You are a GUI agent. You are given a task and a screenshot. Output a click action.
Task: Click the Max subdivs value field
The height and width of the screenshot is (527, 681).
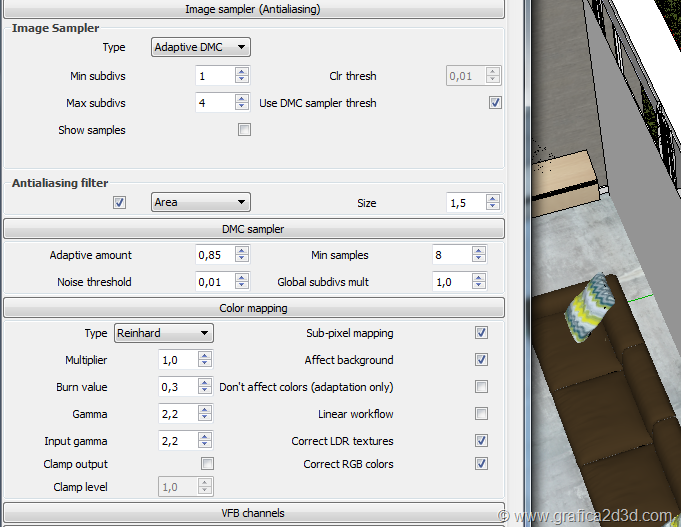[215, 103]
